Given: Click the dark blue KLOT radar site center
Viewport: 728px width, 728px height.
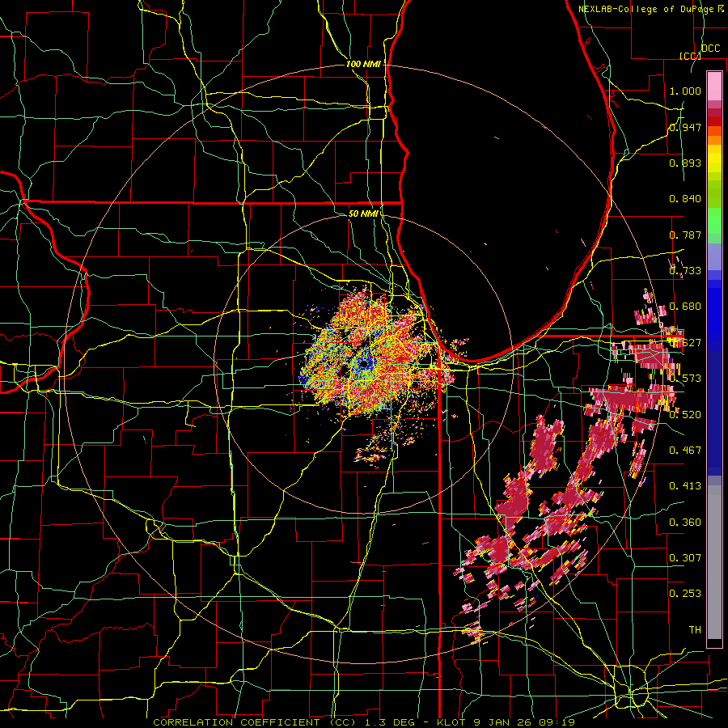Looking at the screenshot, I should (x=365, y=363).
